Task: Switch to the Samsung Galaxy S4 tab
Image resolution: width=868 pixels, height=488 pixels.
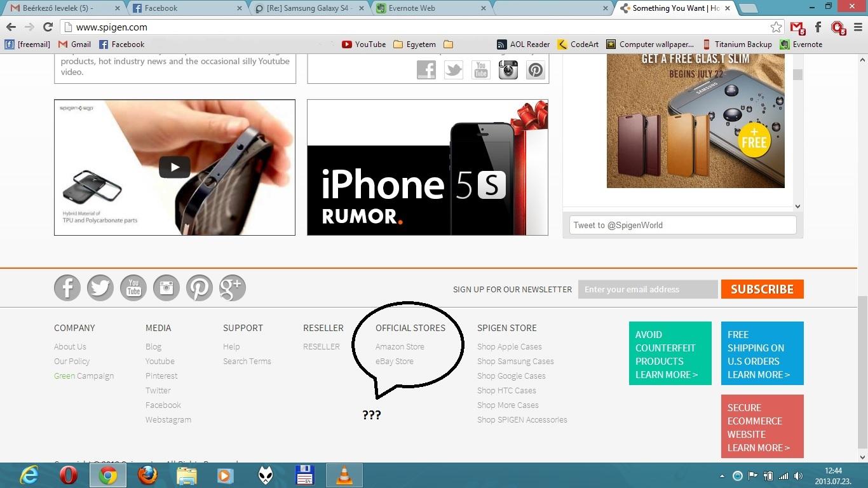Action: point(309,8)
